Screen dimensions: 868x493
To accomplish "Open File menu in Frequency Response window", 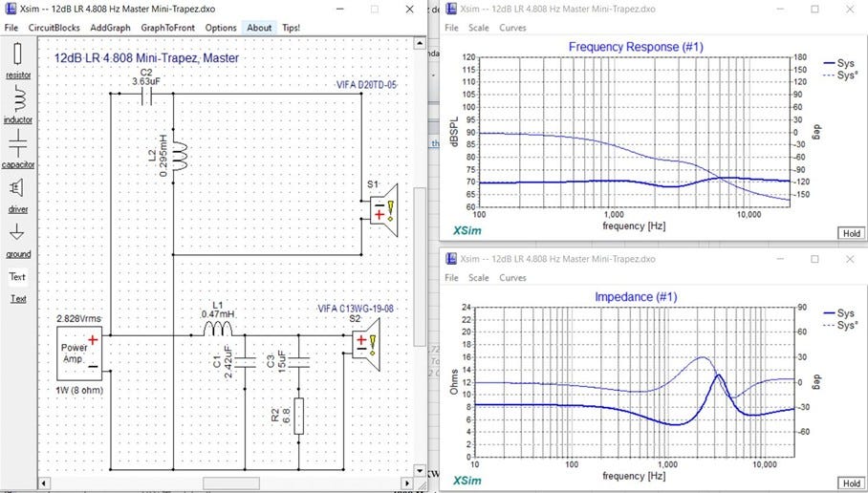I will click(452, 28).
